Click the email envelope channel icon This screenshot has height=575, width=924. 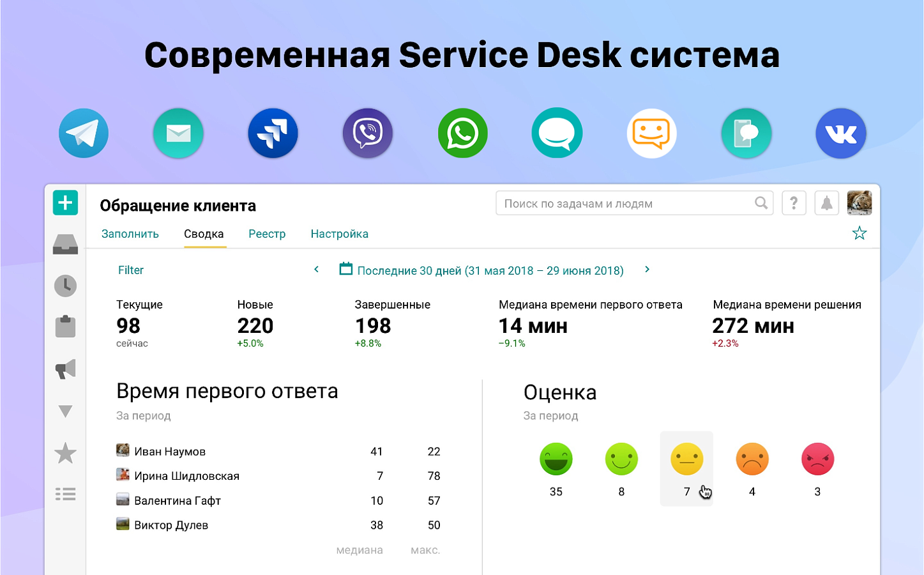point(178,134)
